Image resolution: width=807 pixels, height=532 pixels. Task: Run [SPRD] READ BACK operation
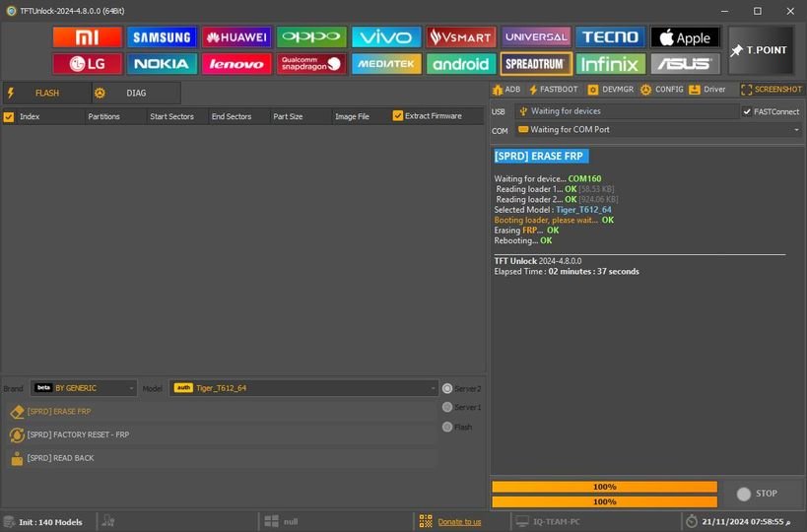point(222,458)
